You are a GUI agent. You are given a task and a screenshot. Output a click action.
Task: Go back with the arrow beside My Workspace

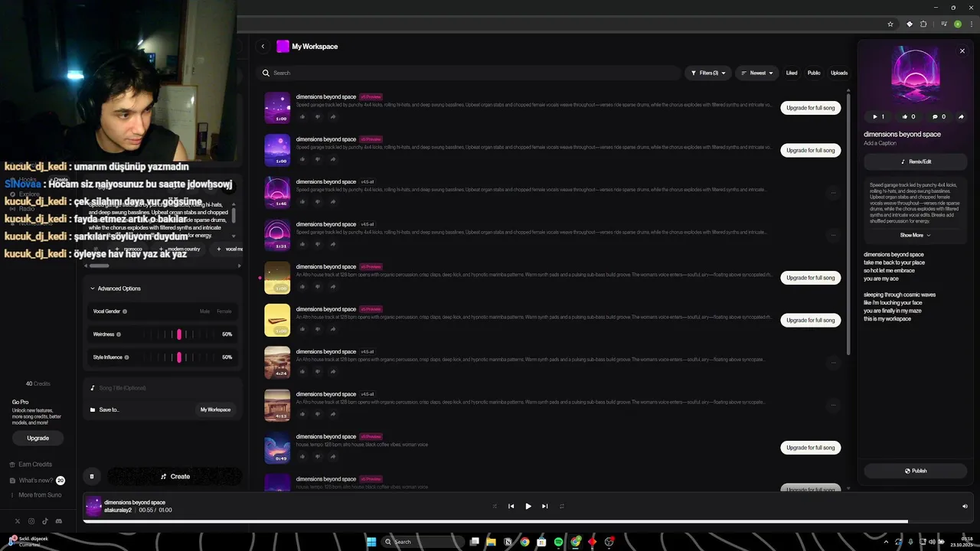[x=263, y=47]
